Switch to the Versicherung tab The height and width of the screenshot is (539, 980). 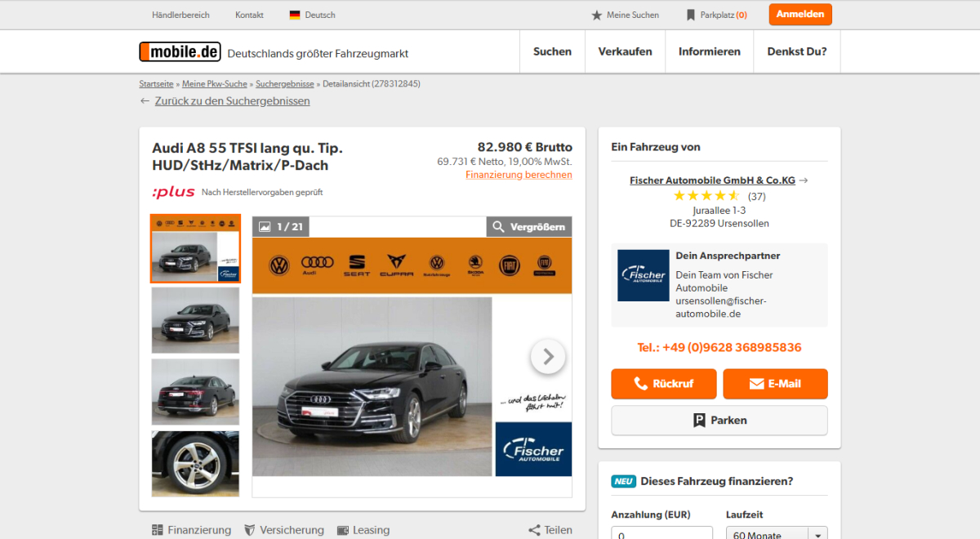coord(284,530)
